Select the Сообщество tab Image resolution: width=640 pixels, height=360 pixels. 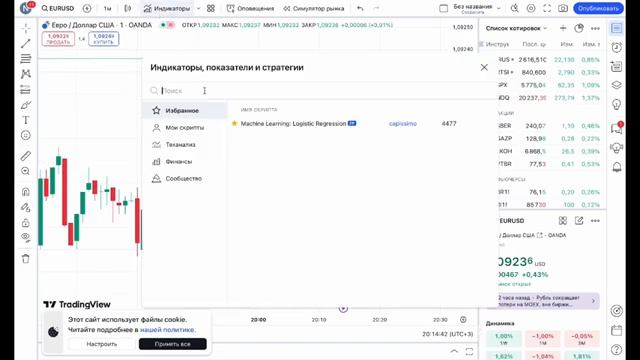184,178
